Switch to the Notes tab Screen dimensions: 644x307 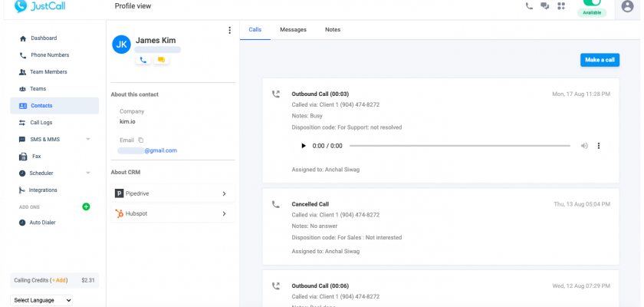click(333, 30)
